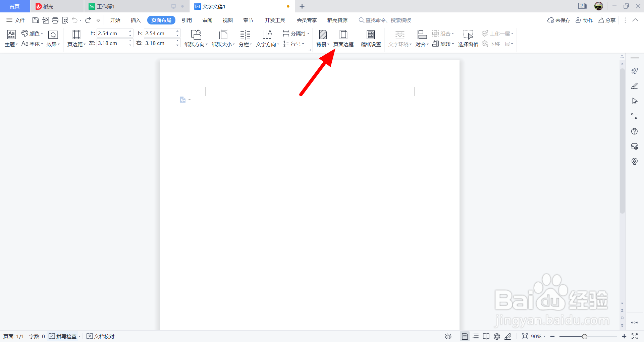The image size is (644, 342).
Task: Toggle 文档校对 document proofreading
Action: tap(101, 336)
